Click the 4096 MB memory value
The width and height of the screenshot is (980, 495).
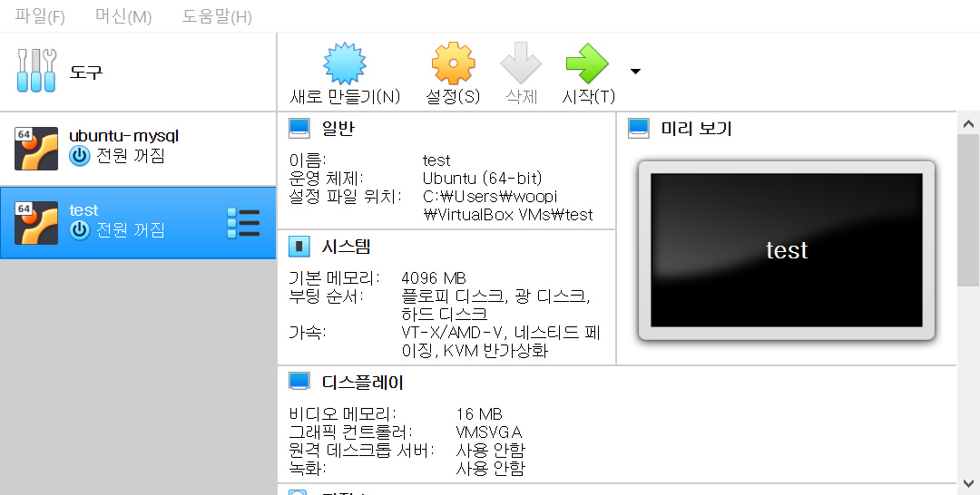pyautogui.click(x=433, y=277)
